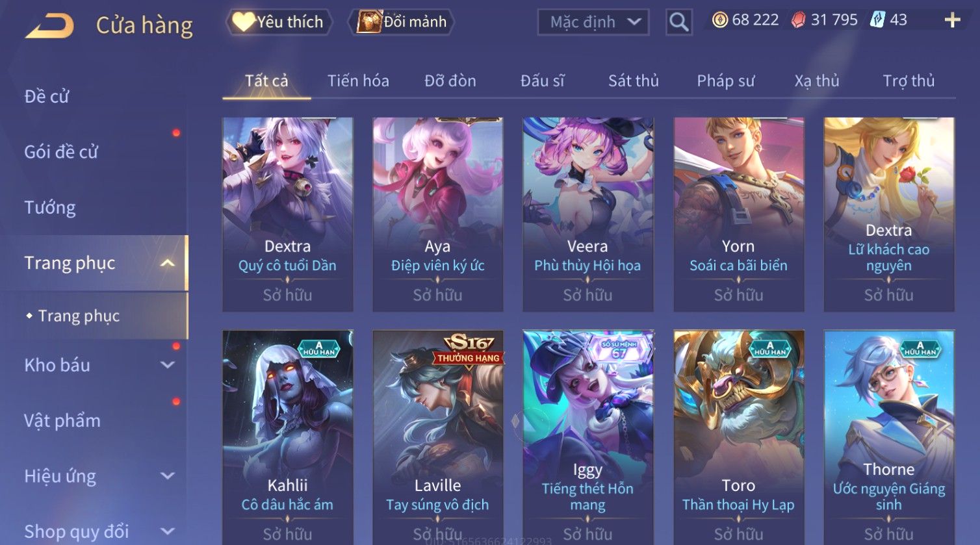Image resolution: width=980 pixels, height=545 pixels.
Task: Click the golden back arrow icon
Action: coord(50,25)
